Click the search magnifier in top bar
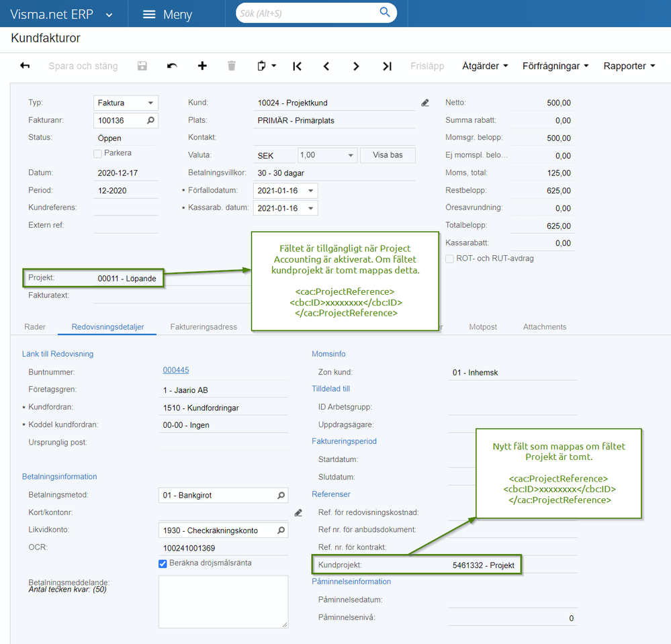The image size is (671, 644). [x=385, y=12]
